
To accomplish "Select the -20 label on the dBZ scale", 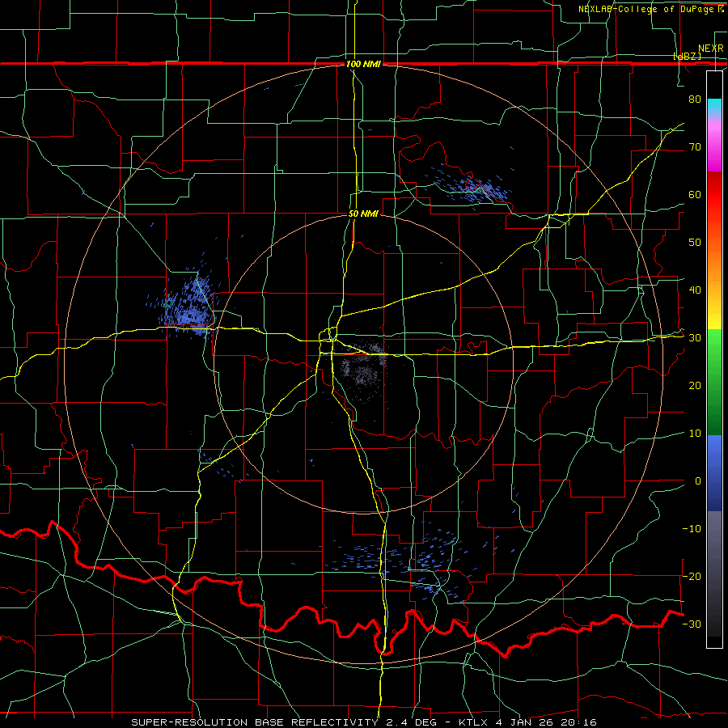I will [x=692, y=576].
